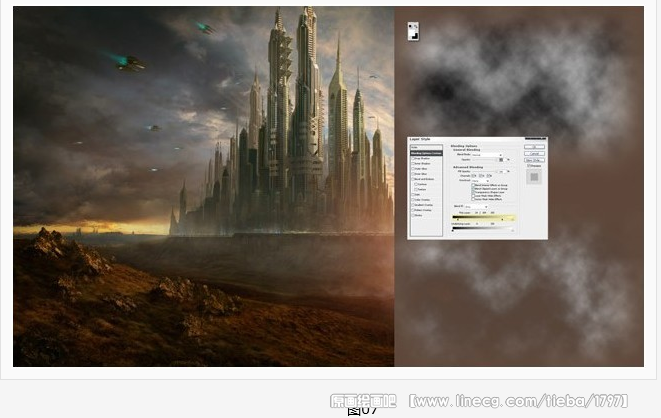Expand the Opacity value arrow
The height and width of the screenshot is (418, 661).
point(508,160)
